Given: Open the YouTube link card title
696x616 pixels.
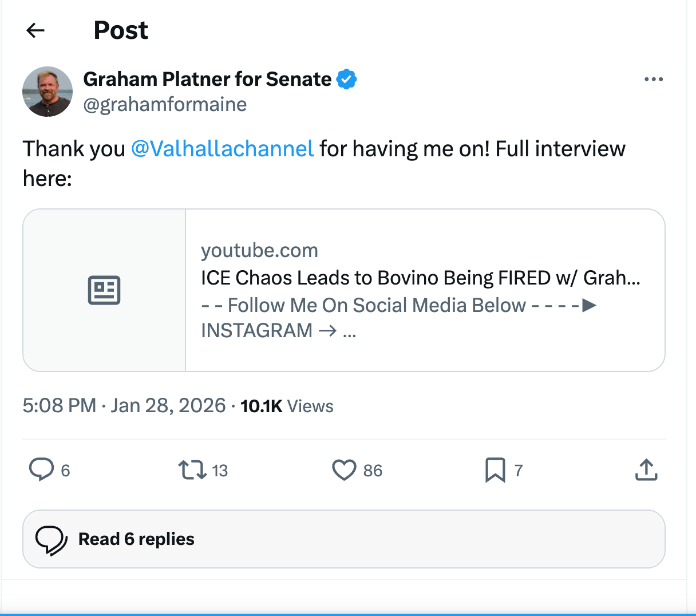Looking at the screenshot, I should (420, 278).
